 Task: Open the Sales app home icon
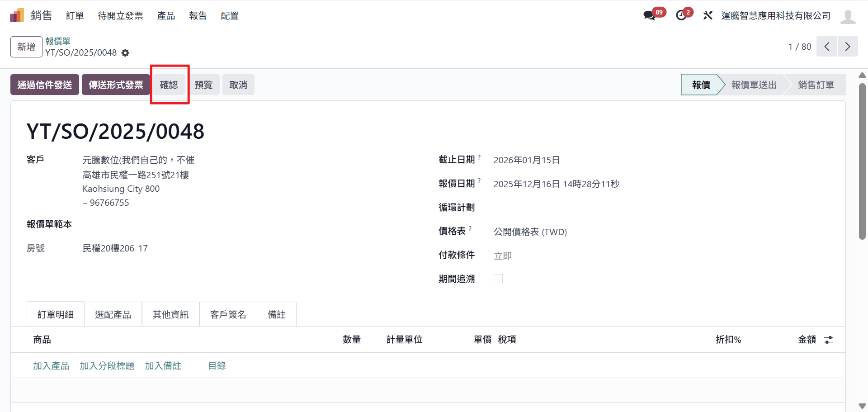pyautogui.click(x=17, y=15)
